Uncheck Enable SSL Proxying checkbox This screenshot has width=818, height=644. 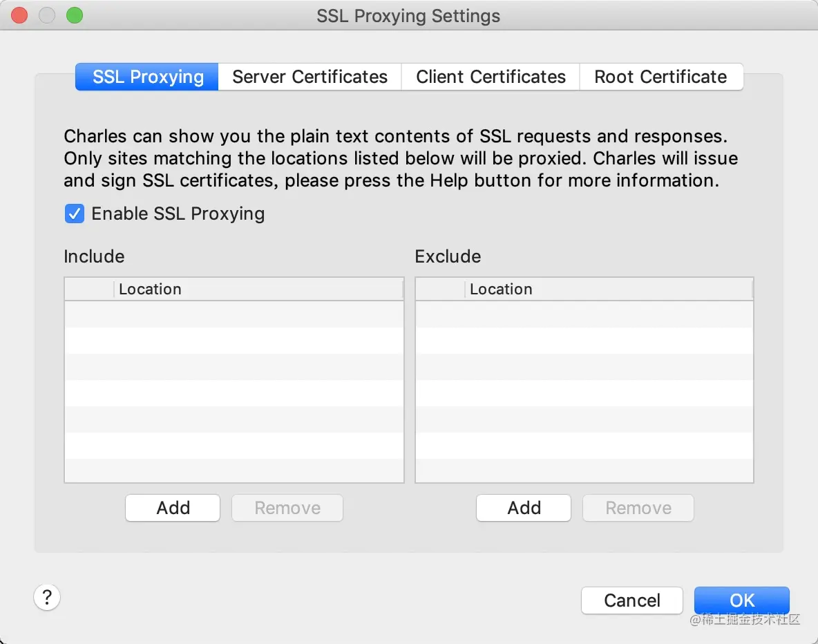point(75,214)
